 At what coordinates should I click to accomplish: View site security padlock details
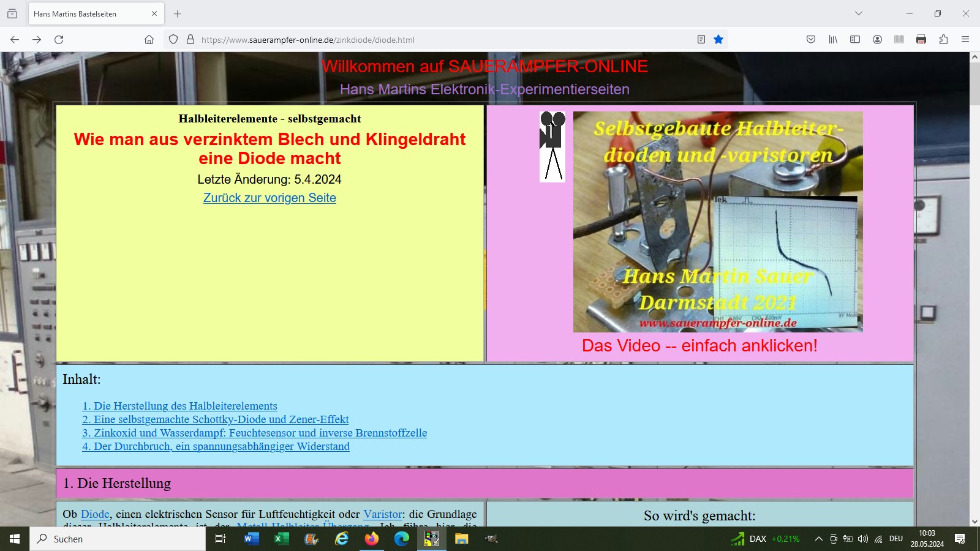[x=190, y=39]
